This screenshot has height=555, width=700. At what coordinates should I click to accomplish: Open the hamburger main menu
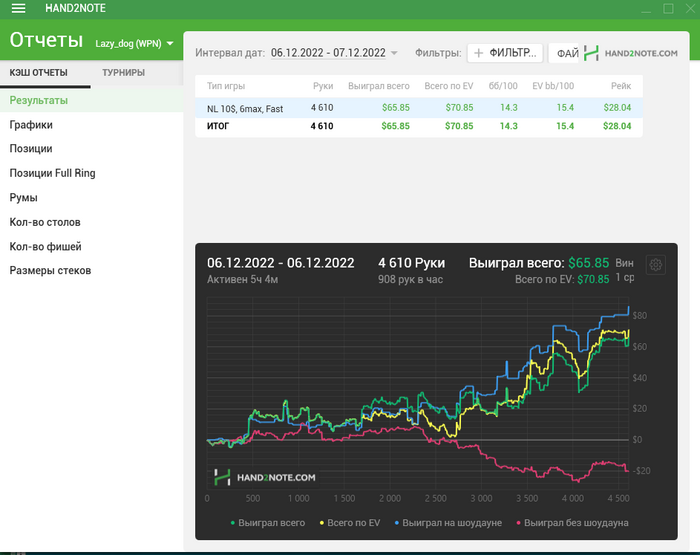pos(18,8)
